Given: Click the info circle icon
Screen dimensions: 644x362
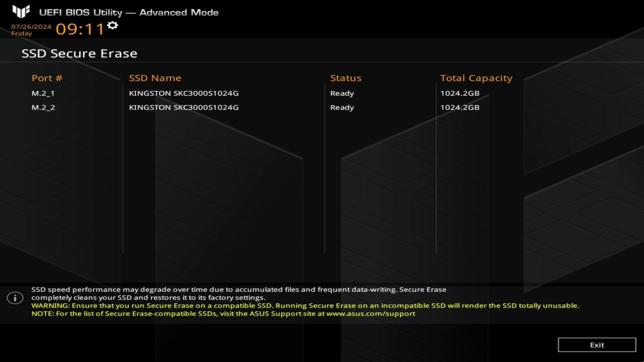Looking at the screenshot, I should [15, 298].
